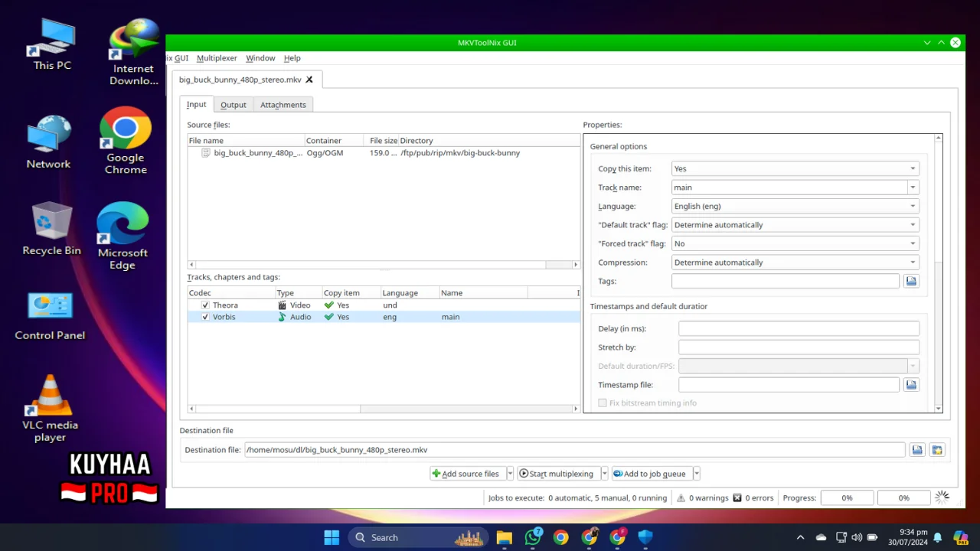Viewport: 980px width, 551px height.
Task: Open Internet Download Manager desktop icon
Action: [x=134, y=52]
